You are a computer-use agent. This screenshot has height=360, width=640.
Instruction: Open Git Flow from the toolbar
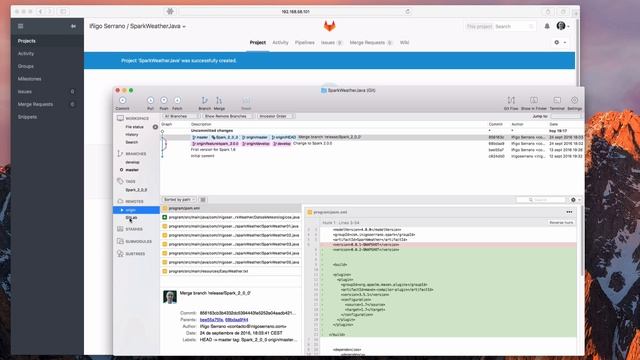click(x=511, y=100)
